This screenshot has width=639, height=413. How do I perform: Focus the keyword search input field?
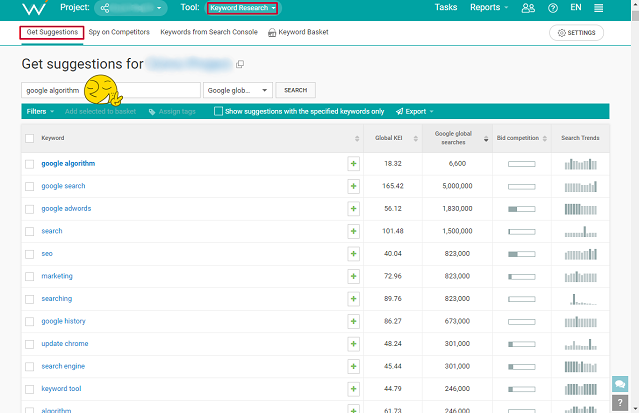(111, 90)
